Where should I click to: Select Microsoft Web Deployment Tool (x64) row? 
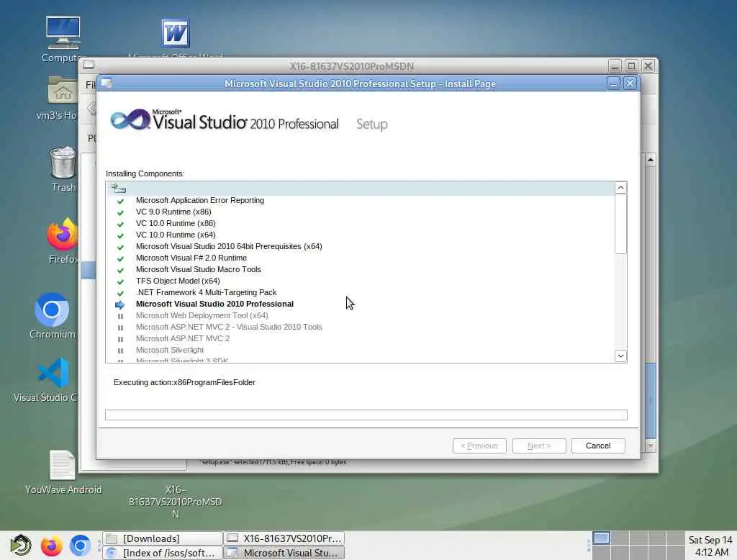(x=361, y=315)
